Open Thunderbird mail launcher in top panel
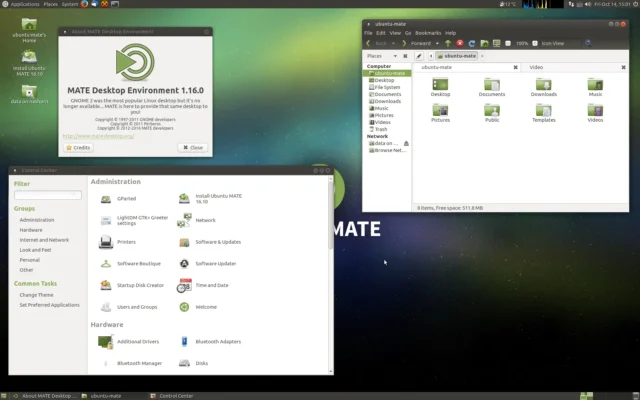 coord(94,4)
